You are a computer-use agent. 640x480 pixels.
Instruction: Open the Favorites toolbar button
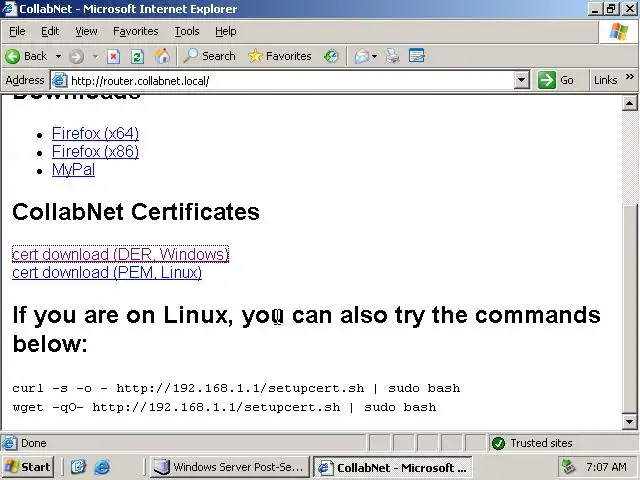click(x=280, y=56)
